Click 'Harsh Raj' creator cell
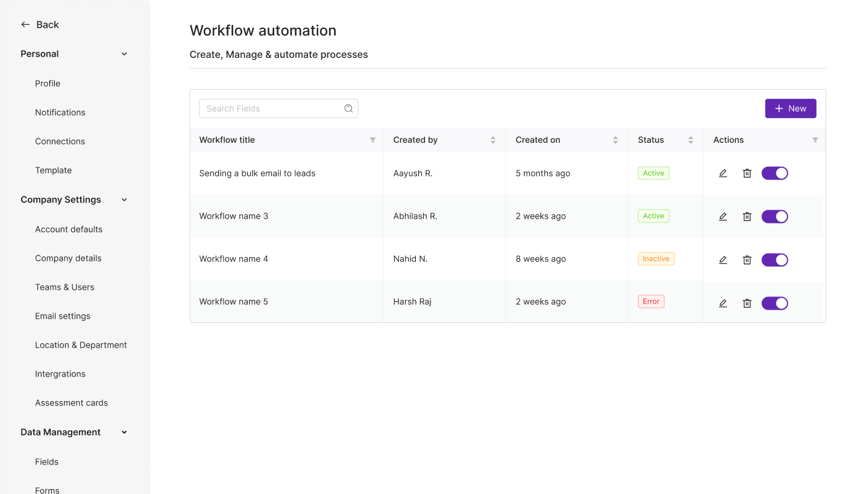The image size is (868, 494). tap(412, 301)
